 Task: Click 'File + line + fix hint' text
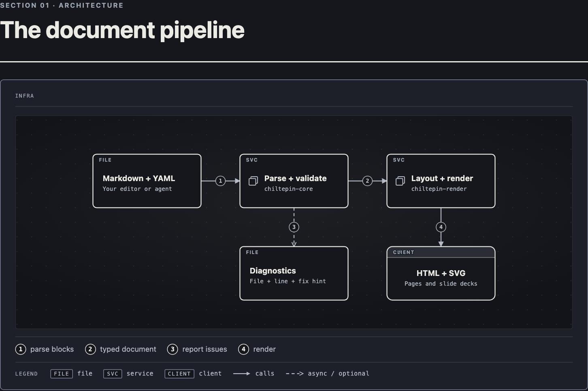pyautogui.click(x=288, y=281)
